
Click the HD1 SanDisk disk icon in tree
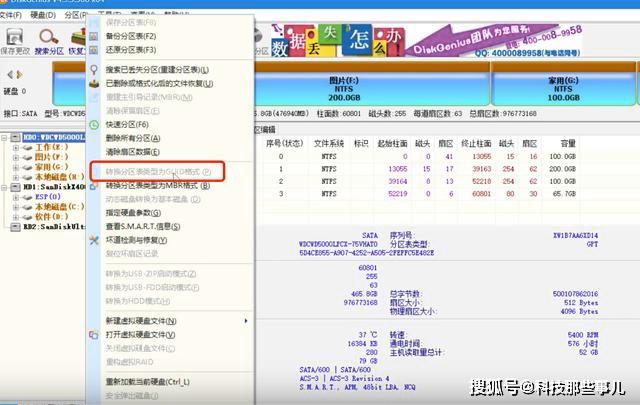(16, 187)
